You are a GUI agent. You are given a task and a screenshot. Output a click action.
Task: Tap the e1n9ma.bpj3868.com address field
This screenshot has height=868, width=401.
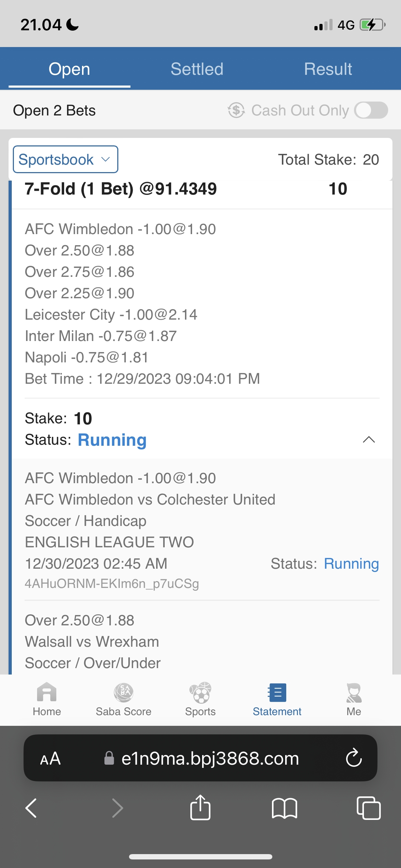click(210, 758)
